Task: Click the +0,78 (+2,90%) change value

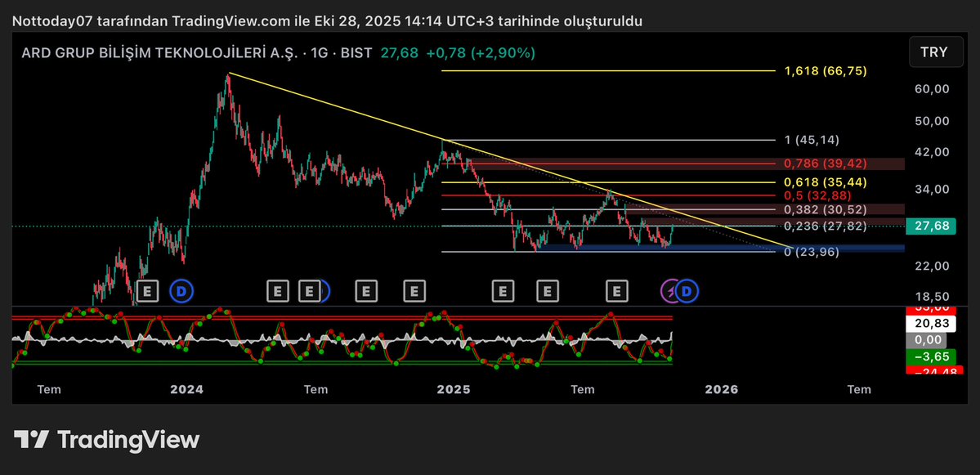Action: coord(481,53)
